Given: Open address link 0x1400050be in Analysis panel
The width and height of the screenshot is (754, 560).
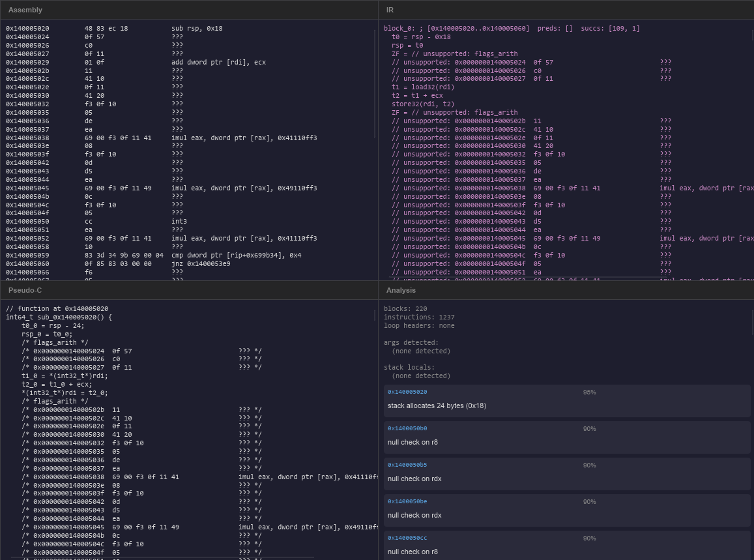Looking at the screenshot, I should pos(407,502).
